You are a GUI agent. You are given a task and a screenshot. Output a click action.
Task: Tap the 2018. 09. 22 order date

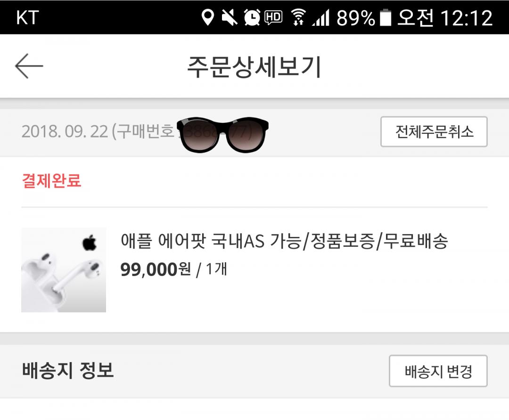tap(65, 132)
